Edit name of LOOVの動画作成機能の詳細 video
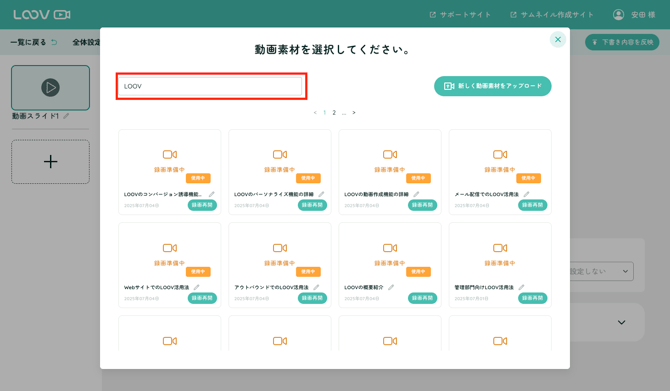The width and height of the screenshot is (670, 391). pos(416,194)
